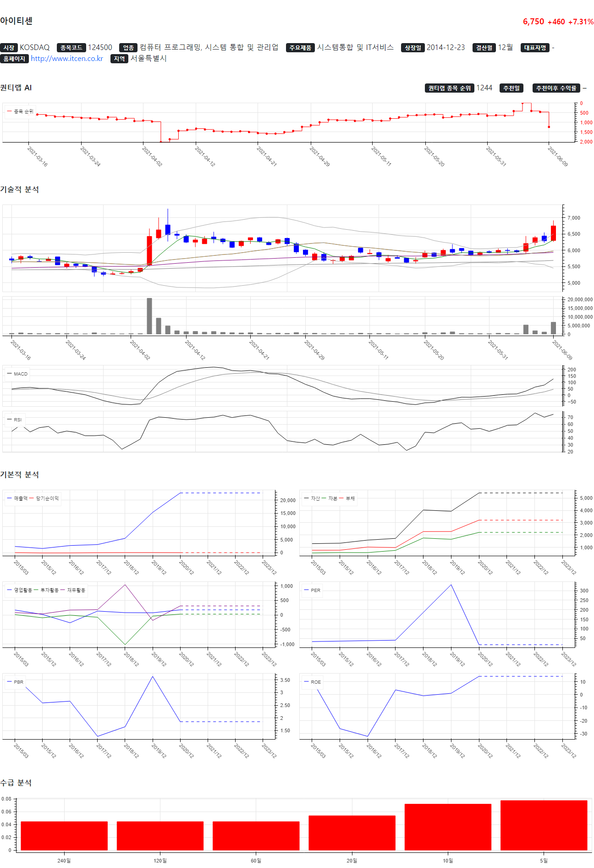Viewport: 594px width, 868px height.
Task: Click the 대표자명 badge
Action: click(535, 48)
